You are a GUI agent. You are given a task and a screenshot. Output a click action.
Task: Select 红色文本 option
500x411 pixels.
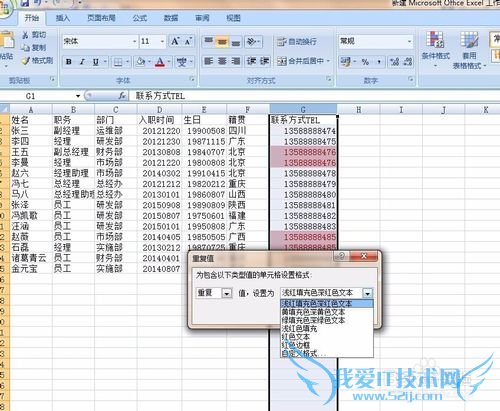(x=327, y=337)
